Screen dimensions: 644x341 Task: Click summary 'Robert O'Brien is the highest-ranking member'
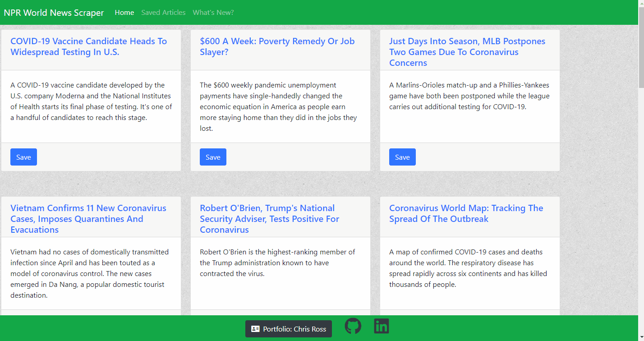point(277,263)
